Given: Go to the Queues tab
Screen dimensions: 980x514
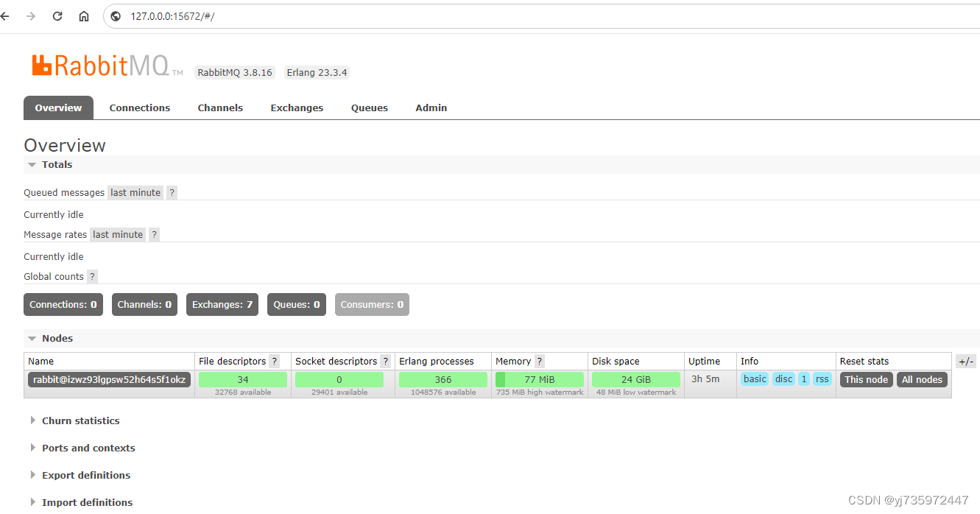Looking at the screenshot, I should (x=370, y=108).
